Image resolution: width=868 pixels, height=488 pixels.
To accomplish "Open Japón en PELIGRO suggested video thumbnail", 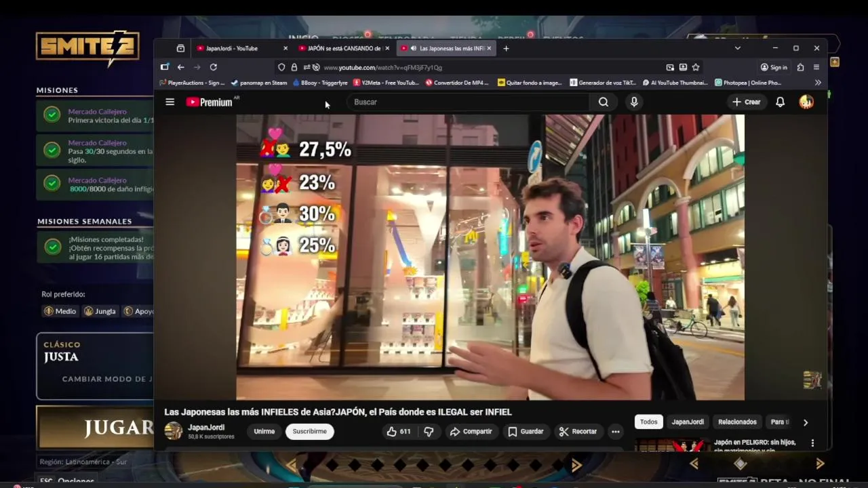I will tap(671, 445).
